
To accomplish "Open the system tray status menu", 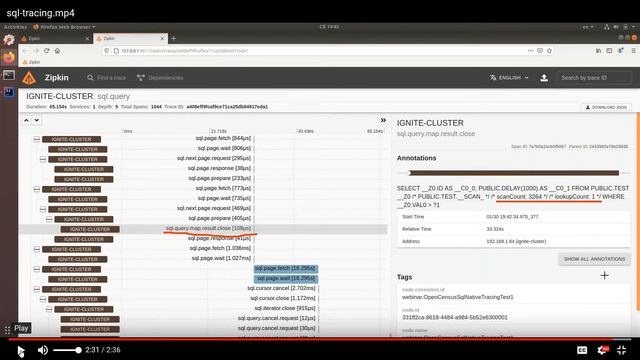I will 620,27.
